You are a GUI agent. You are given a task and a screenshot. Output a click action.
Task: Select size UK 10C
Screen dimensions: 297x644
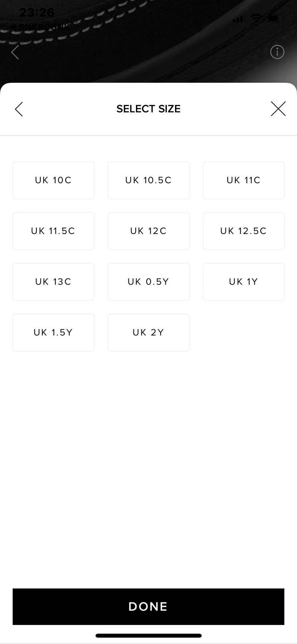point(53,180)
